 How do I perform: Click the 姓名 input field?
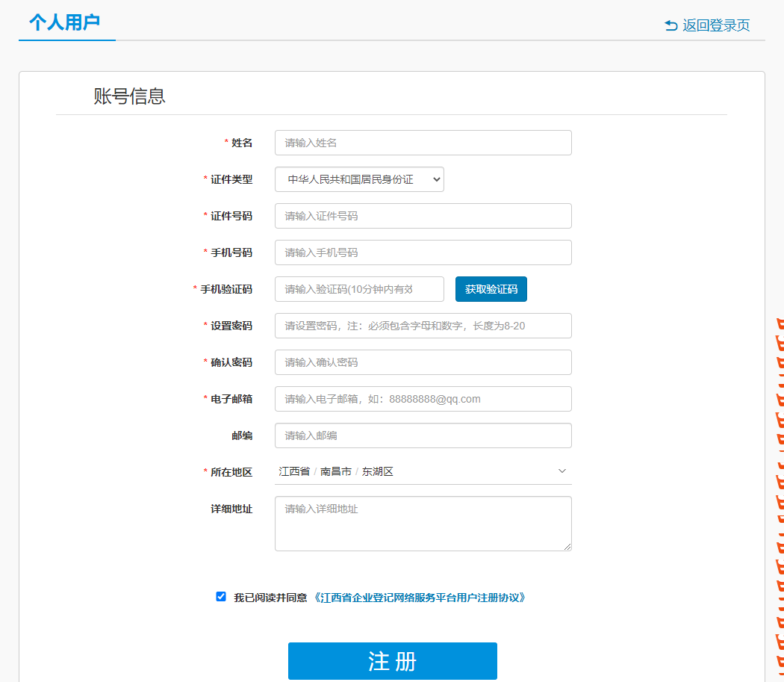(423, 143)
